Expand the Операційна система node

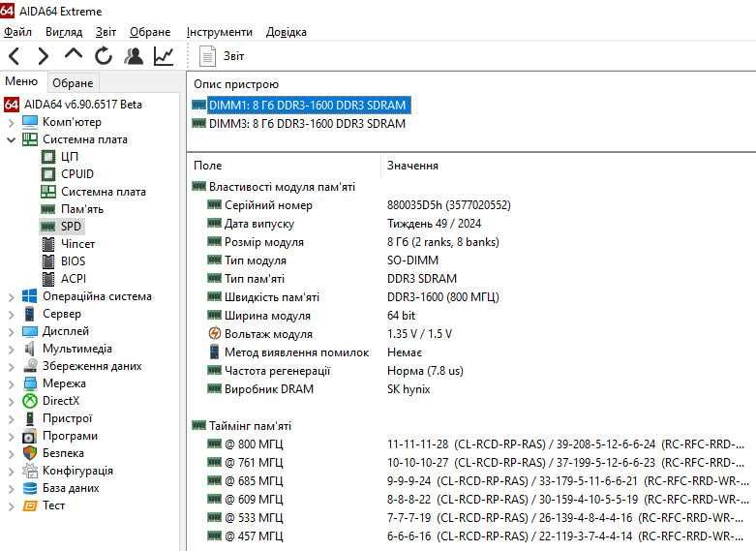[12, 297]
